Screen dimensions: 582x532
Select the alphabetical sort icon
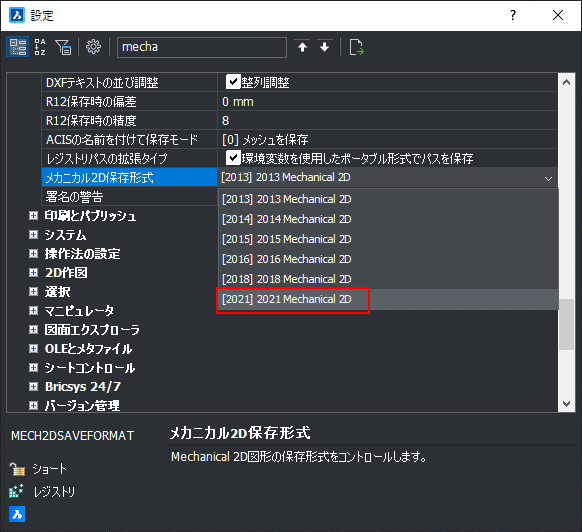[40, 47]
